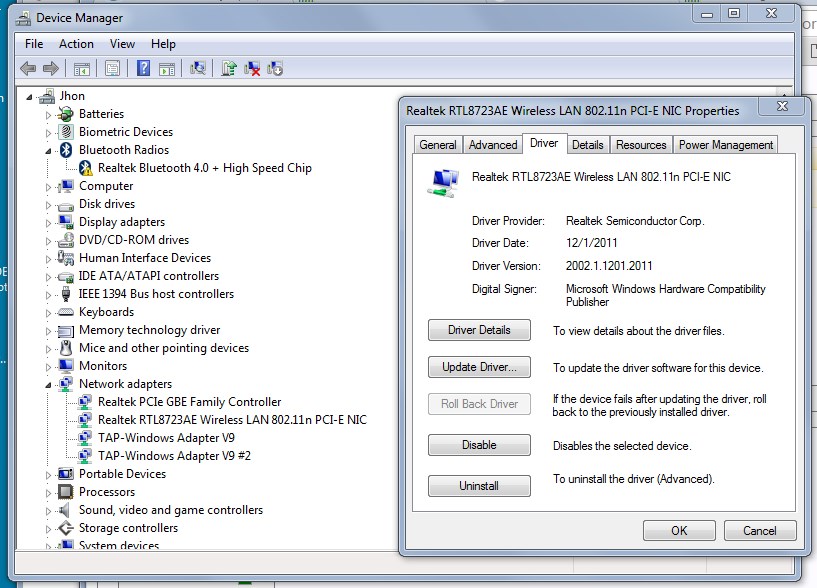Click the blue Help question-mark icon
Screen dimensions: 817x588
click(143, 68)
